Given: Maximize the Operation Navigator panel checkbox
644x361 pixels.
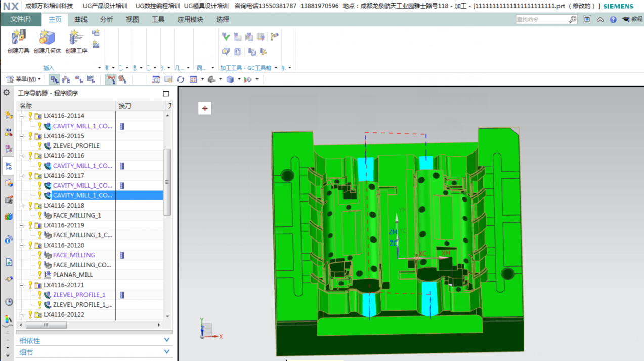Looking at the screenshot, I should 166,94.
